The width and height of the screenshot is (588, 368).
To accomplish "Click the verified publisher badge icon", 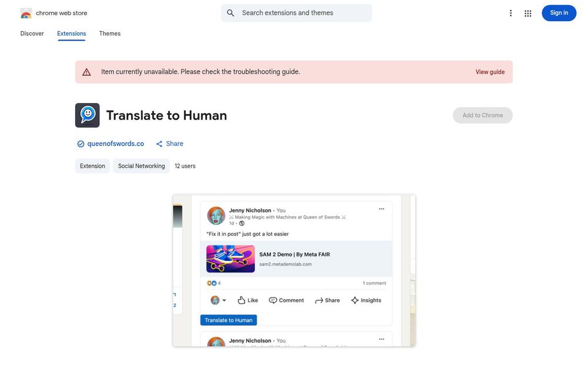I will 81,144.
